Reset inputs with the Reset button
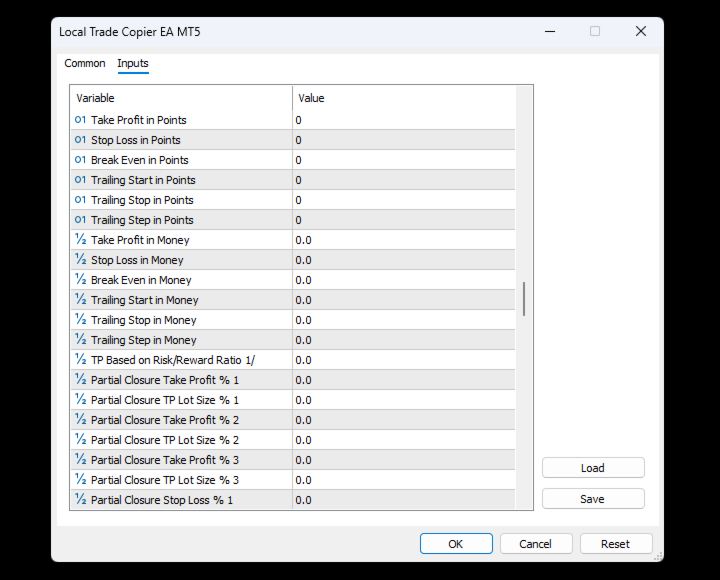The image size is (720, 580). [616, 544]
